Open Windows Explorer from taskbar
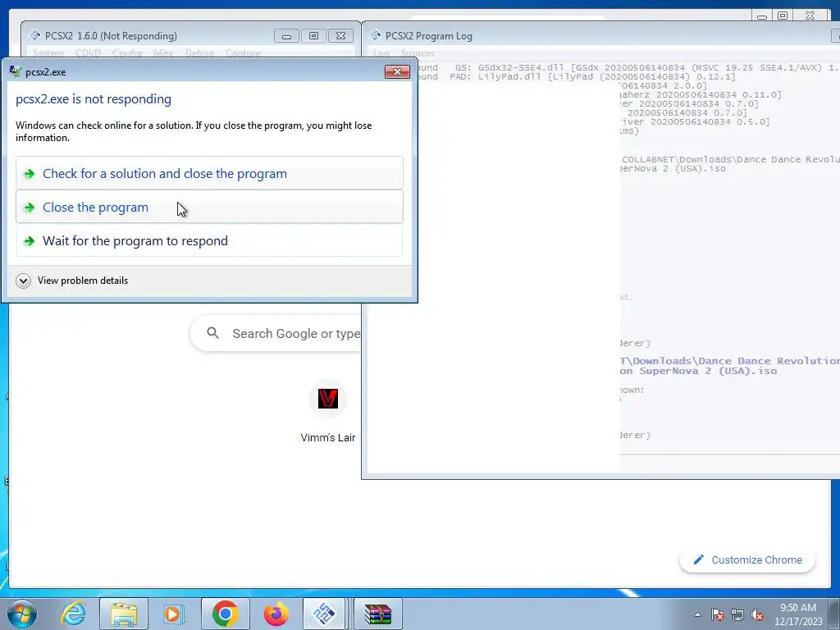Viewport: 840px width, 630px height. (123, 614)
